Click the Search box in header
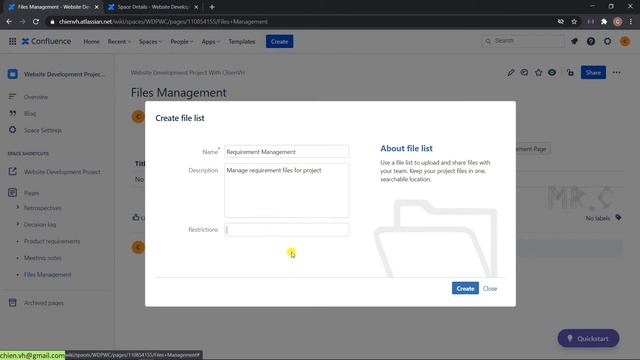The height and width of the screenshot is (360, 640). pos(523,41)
